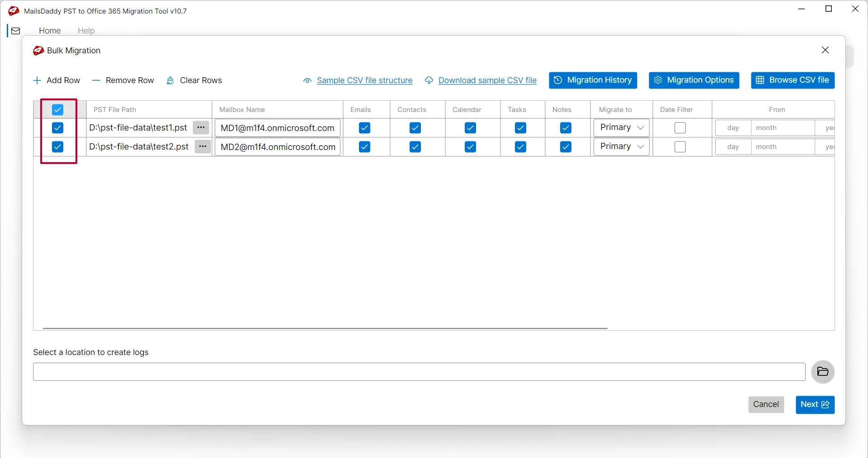Enable Date Filter for test1.pst row
The height and width of the screenshot is (458, 868).
tap(679, 128)
